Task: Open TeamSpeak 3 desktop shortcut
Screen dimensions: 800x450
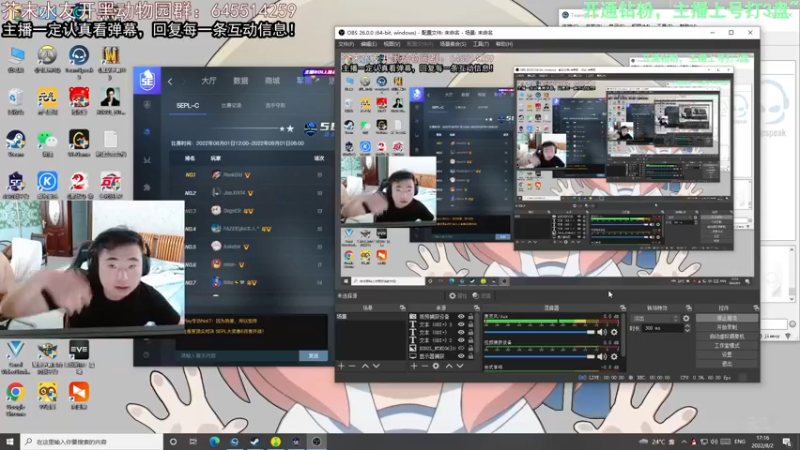Action: pos(79,61)
